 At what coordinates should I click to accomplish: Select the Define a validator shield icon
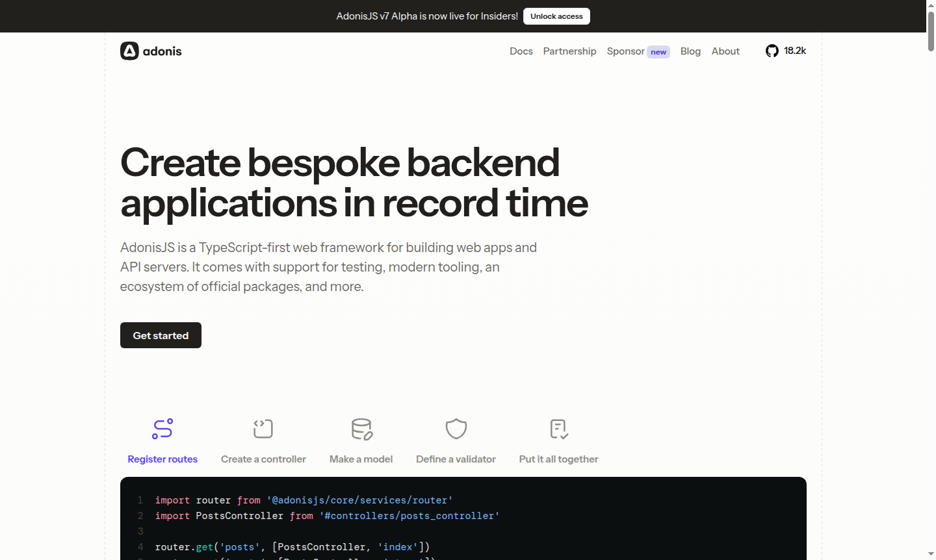coord(456,429)
